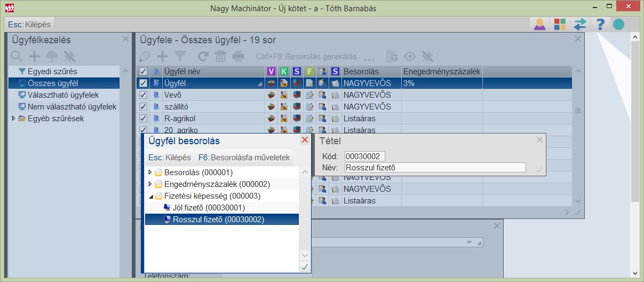Expand the Besorolás (000001) tree node
This screenshot has width=644, height=282.
click(149, 173)
